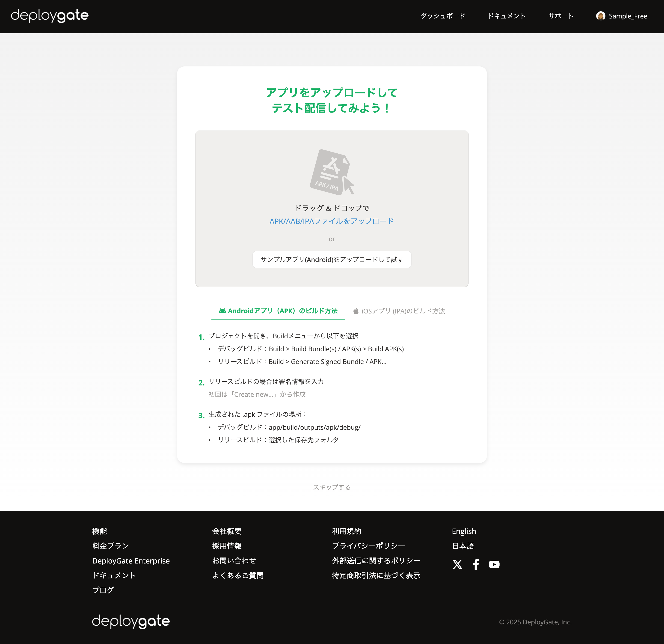Click the YouTube icon in the footer

tap(494, 564)
